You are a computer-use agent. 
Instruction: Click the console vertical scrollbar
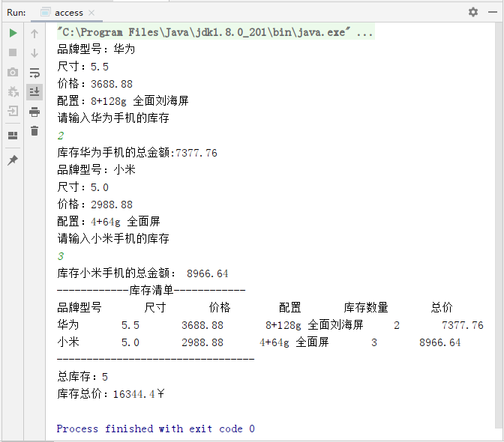click(x=499, y=225)
